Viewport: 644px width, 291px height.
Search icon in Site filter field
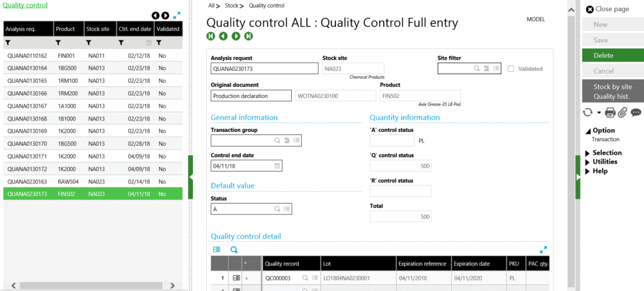coord(477,69)
